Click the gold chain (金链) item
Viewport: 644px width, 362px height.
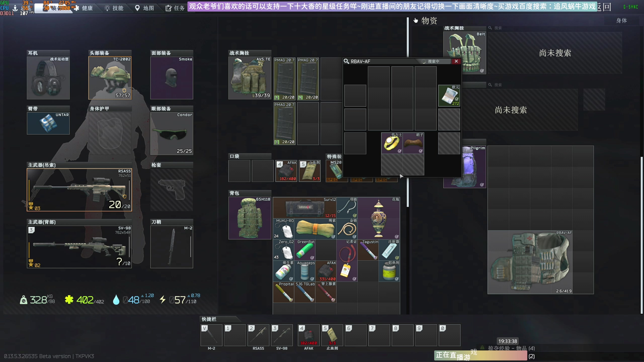click(x=347, y=229)
